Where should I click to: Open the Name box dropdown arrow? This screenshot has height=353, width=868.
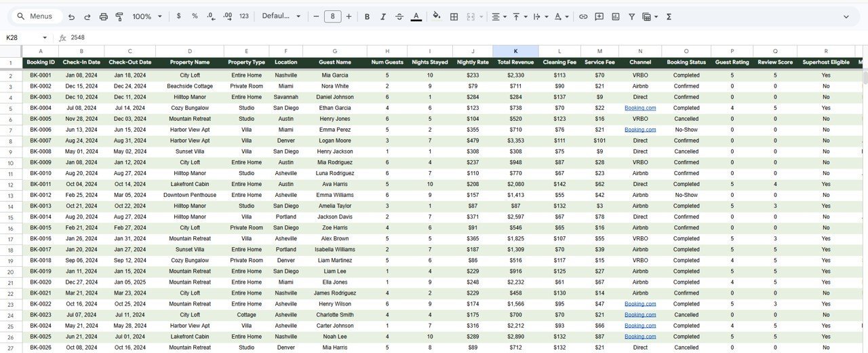[45, 38]
